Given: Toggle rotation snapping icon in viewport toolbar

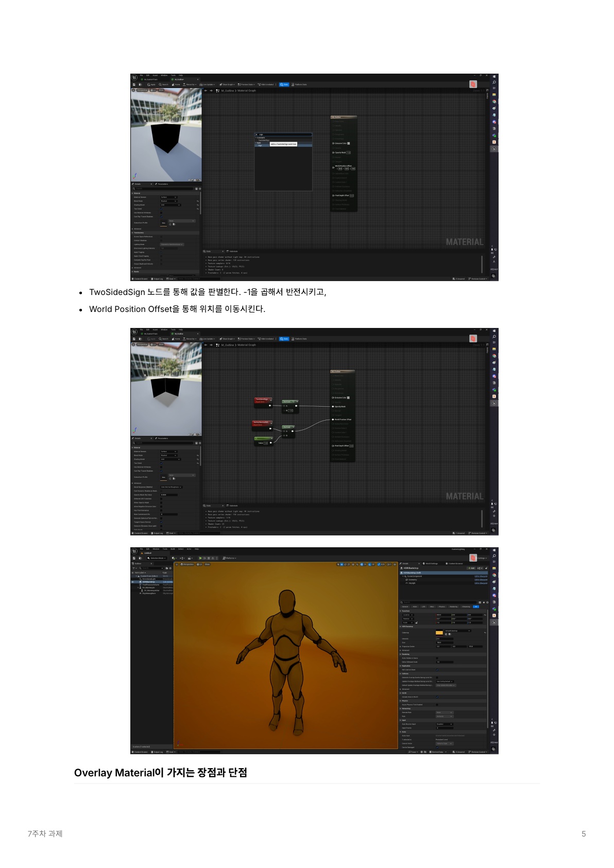Looking at the screenshot, I should pyautogui.click(x=369, y=564).
